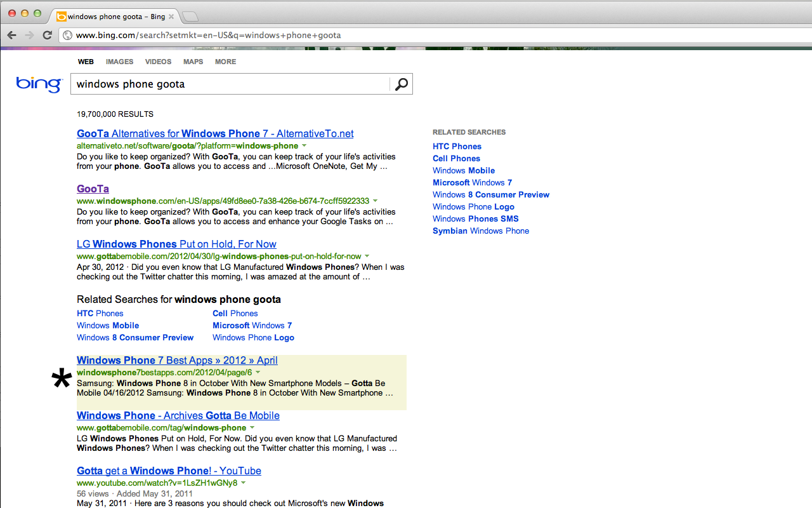Expand the dropdown arrow beside www.windowsphone.com URL

375,201
